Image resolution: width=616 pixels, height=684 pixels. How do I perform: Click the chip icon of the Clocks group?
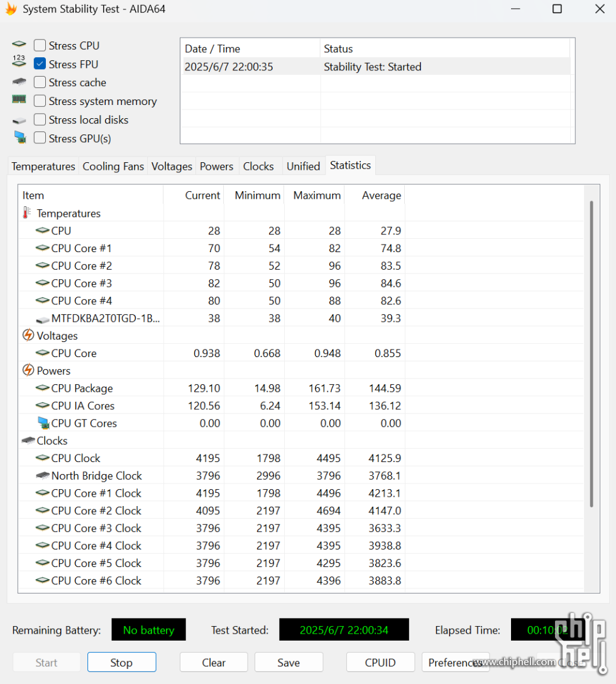pyautogui.click(x=28, y=440)
